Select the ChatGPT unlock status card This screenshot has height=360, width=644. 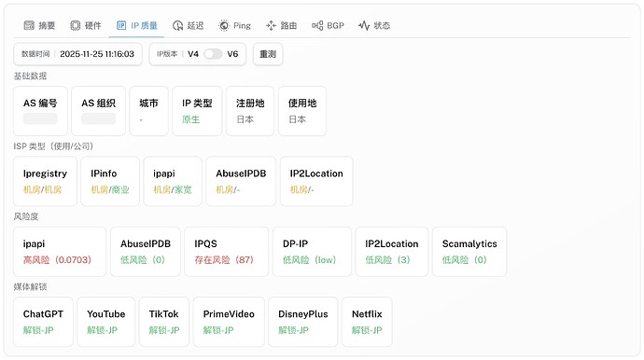tap(43, 322)
